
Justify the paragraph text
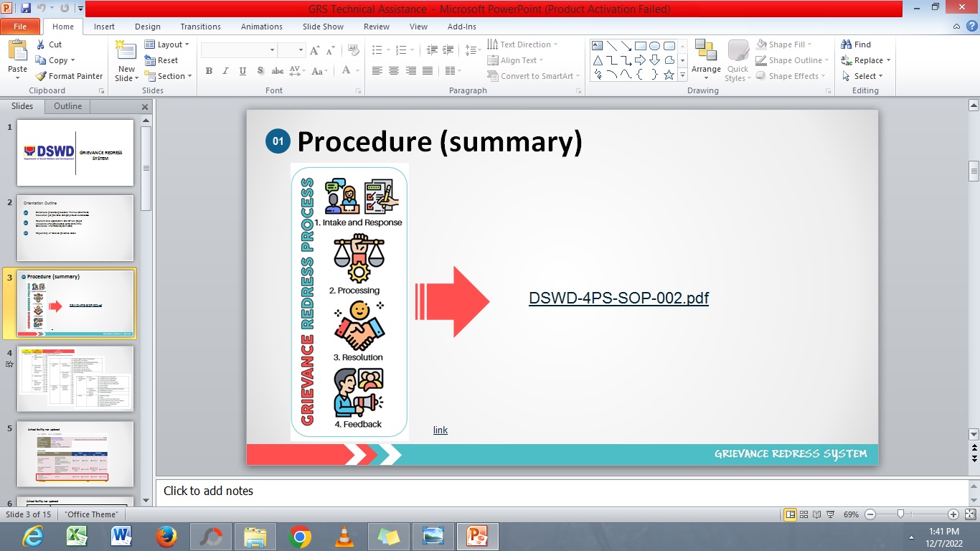(428, 71)
